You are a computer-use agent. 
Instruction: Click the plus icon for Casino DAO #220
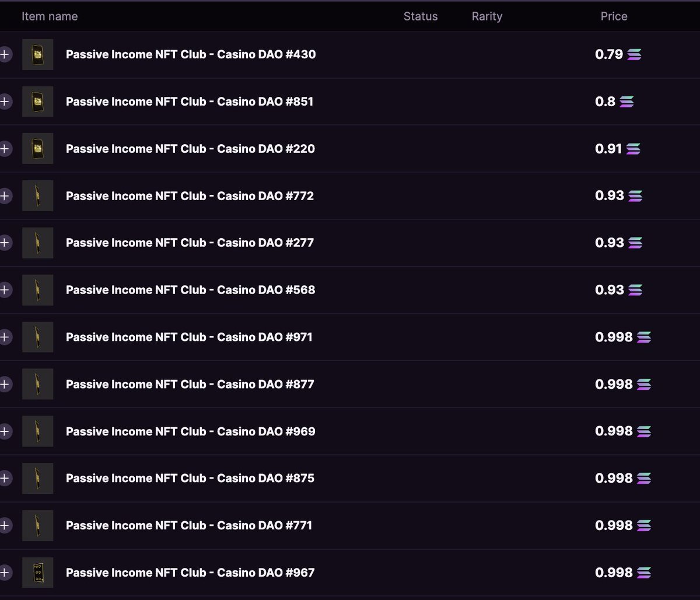(x=5, y=149)
